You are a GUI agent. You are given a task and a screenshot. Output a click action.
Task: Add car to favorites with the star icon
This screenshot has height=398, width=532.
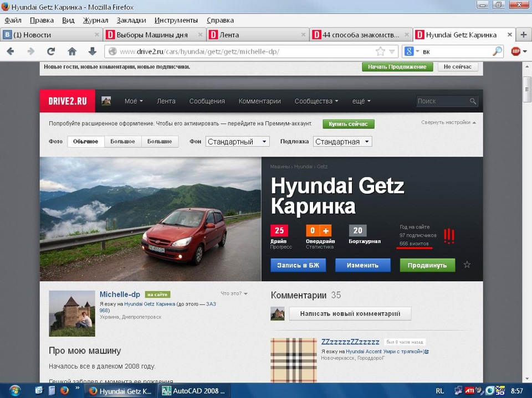467,265
